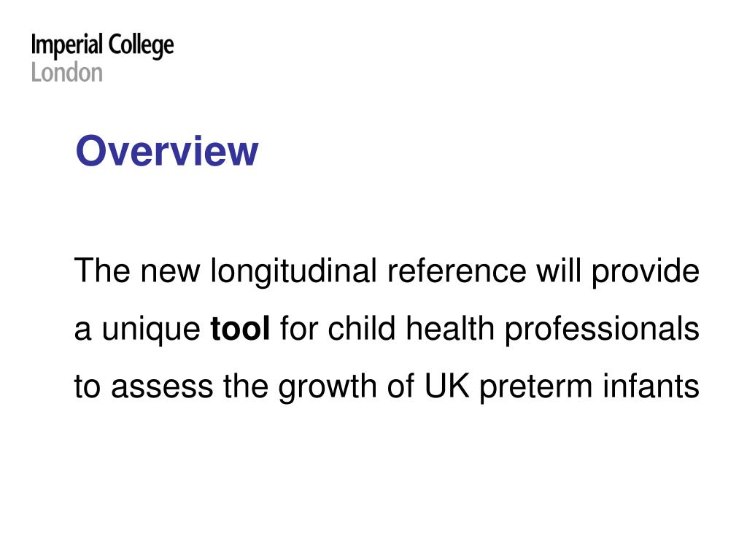Click the word child
This screenshot has height=560, width=747.
coord(362,329)
